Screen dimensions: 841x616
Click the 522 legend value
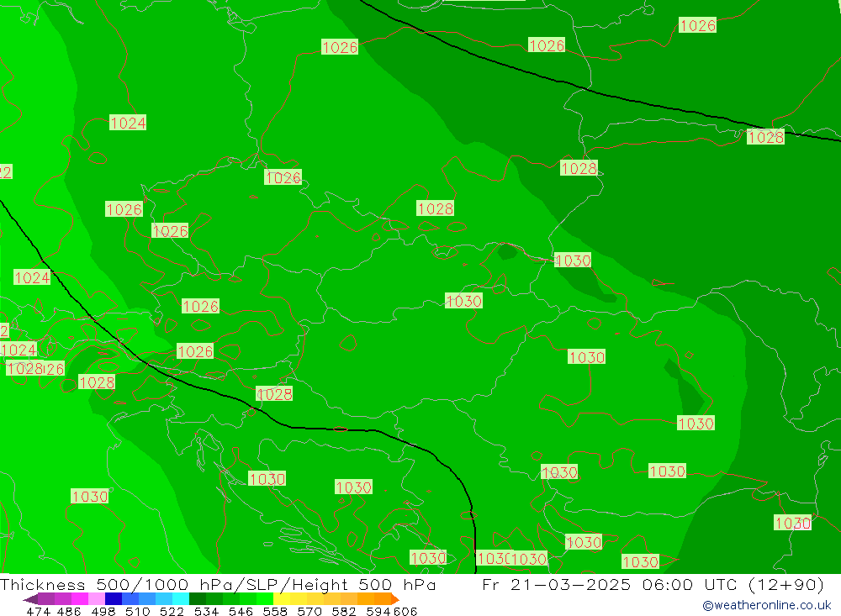[x=172, y=611]
